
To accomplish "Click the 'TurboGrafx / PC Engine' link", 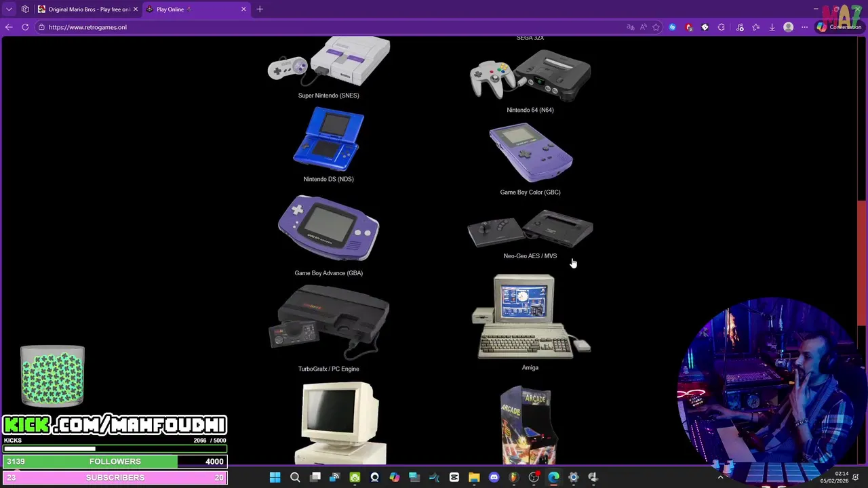I will pos(329,369).
